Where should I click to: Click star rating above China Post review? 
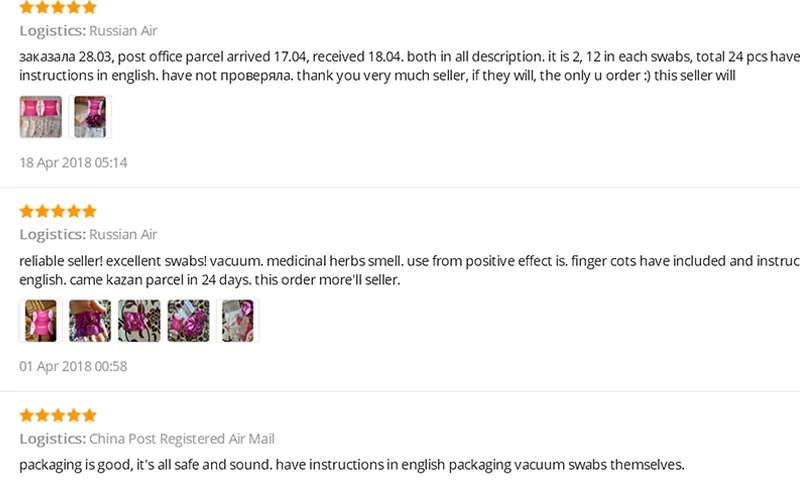[58, 415]
